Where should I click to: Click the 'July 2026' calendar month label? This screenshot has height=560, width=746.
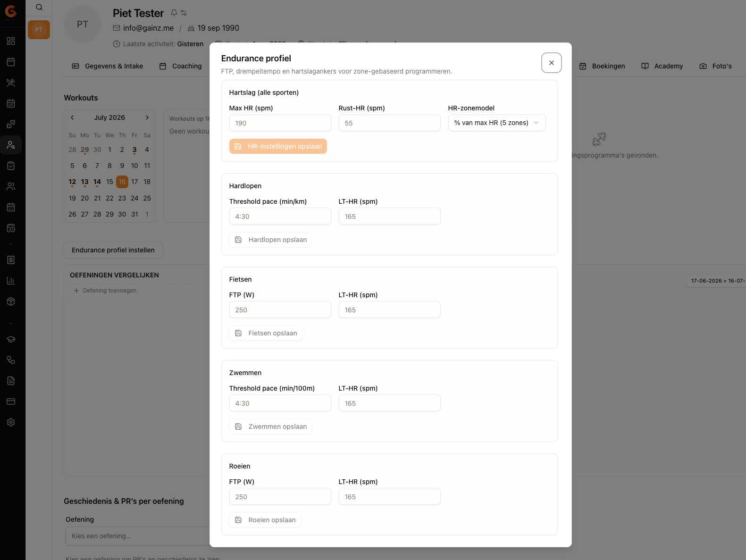109,117
